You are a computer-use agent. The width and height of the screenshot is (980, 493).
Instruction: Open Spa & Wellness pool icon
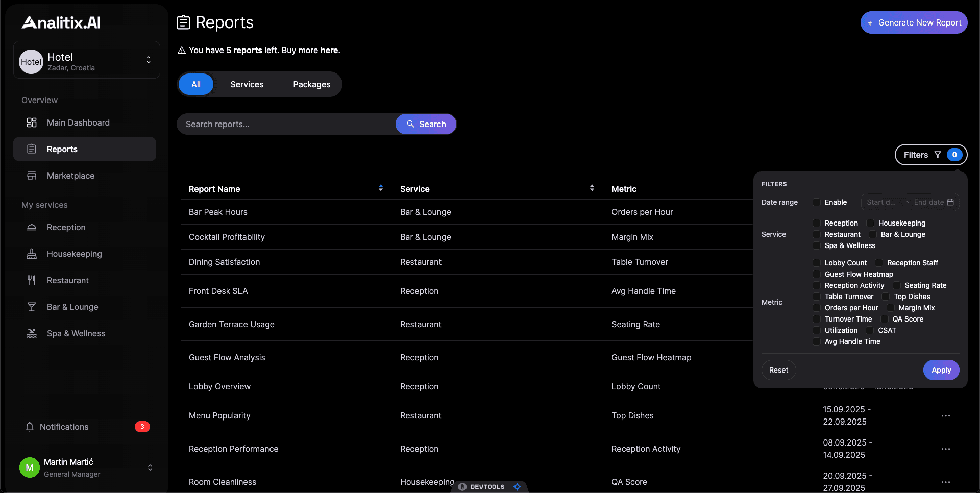point(32,333)
